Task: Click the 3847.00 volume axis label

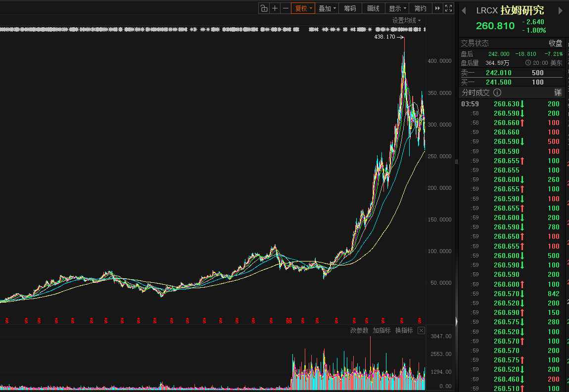Action: [441, 336]
